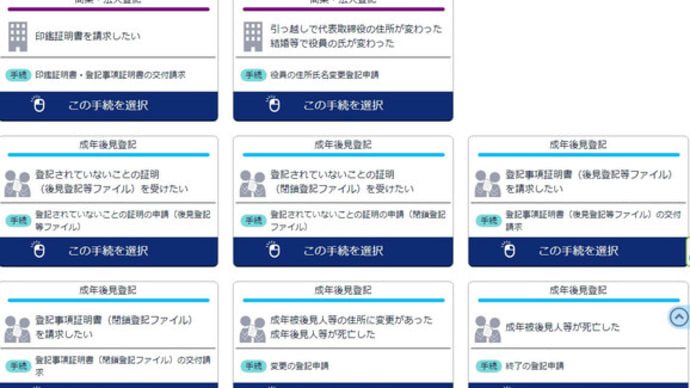
Task: Click mouse icon in 登記されていないことの証明（後見登記等ファイル）card's select button
Action: coord(38,250)
